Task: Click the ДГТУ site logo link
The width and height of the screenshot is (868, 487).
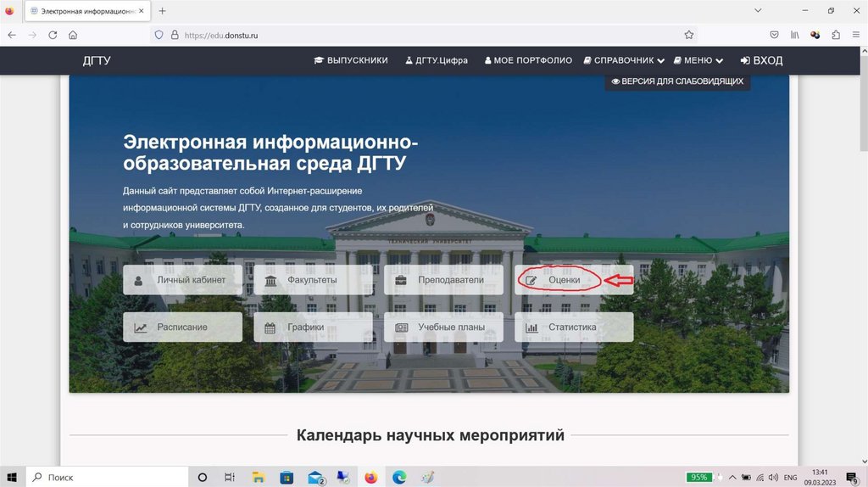Action: coord(97,60)
